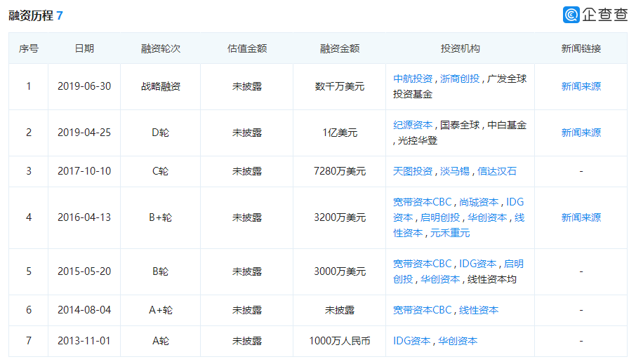636x364 pixels.
Task: Open the 纪源资本 investor link
Action: coord(413,125)
